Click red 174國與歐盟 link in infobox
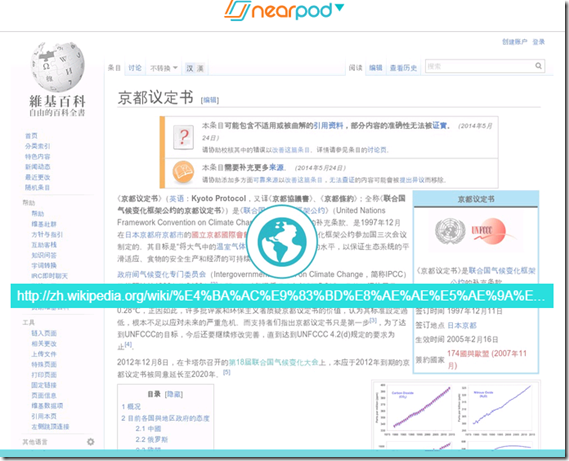The width and height of the screenshot is (569, 461). click(x=487, y=359)
